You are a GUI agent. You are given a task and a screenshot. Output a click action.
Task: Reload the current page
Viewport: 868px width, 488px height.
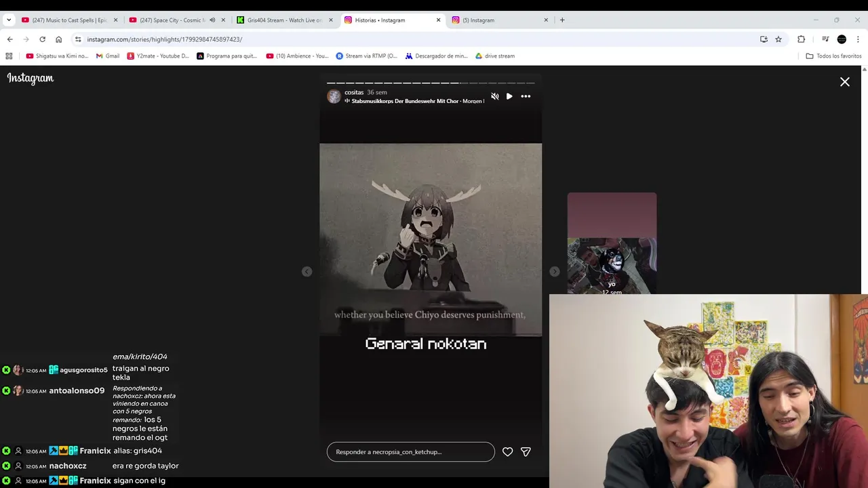pos(42,39)
